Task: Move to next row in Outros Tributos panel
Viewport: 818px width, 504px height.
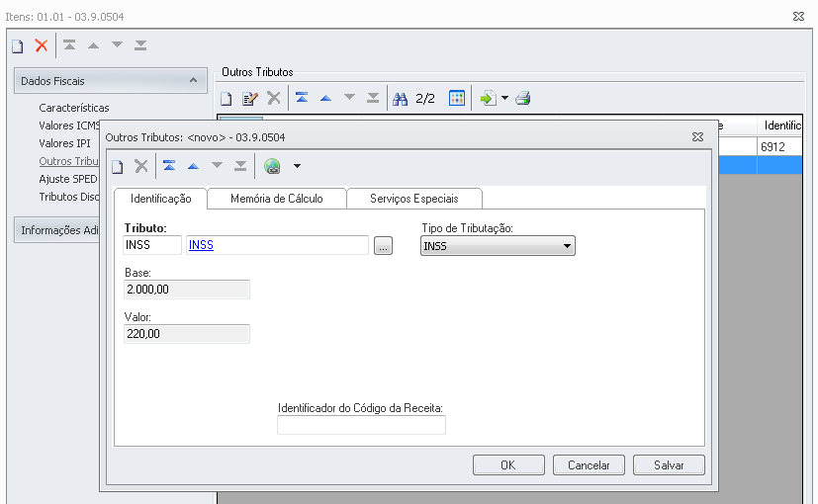Action: click(349, 98)
